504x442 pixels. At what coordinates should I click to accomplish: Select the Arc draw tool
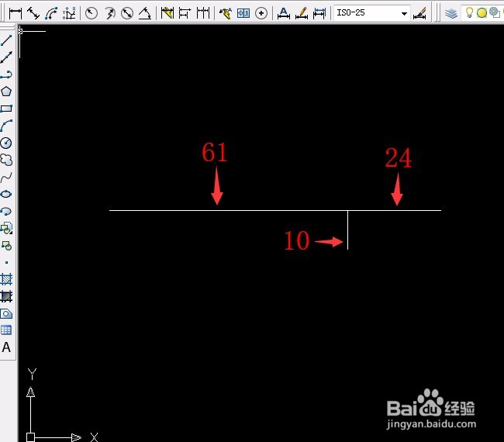[x=6, y=126]
